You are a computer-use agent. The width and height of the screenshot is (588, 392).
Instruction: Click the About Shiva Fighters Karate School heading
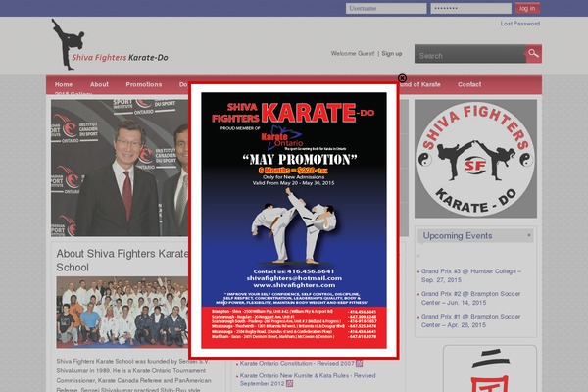tap(122, 260)
